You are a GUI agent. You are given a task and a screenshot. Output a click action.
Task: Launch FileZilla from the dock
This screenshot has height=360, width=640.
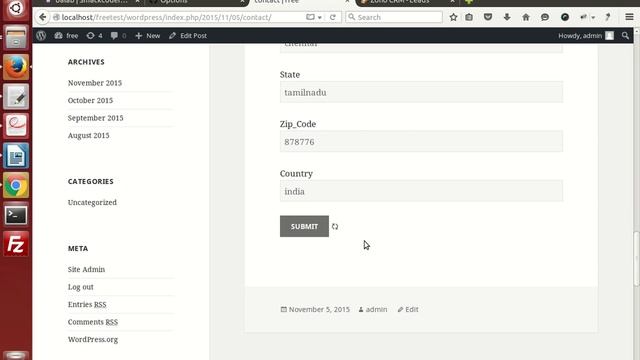[x=16, y=244]
